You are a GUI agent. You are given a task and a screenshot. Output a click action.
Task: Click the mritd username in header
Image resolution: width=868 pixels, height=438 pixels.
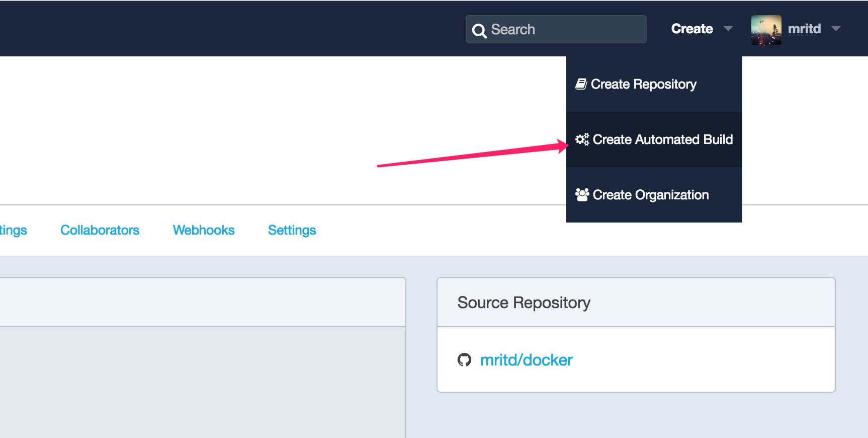[x=804, y=29]
